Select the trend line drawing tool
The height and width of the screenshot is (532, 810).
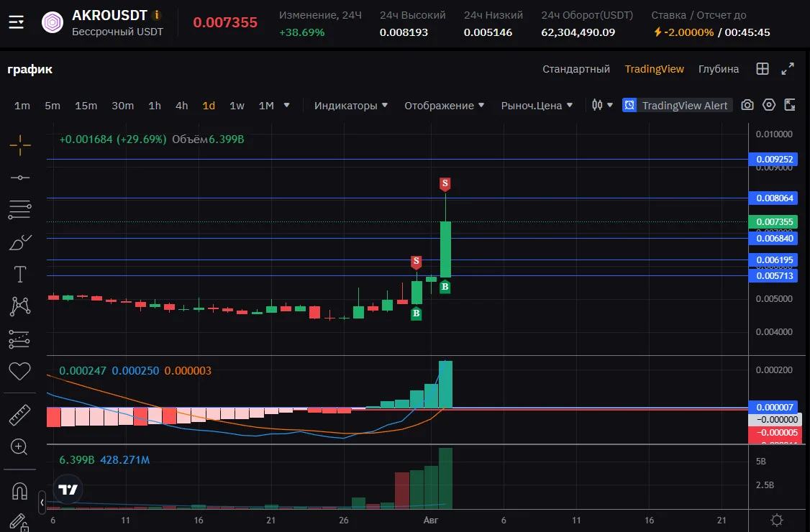tap(20, 178)
